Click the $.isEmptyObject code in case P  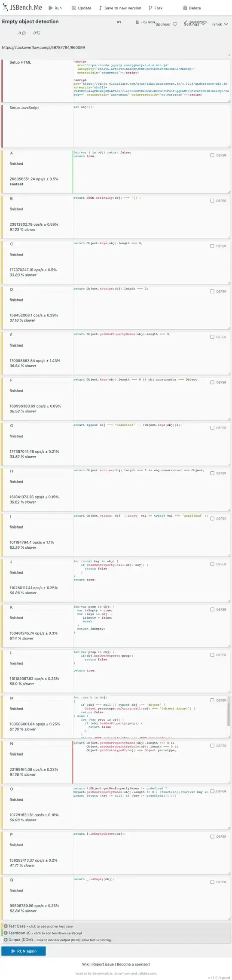click(100, 834)
